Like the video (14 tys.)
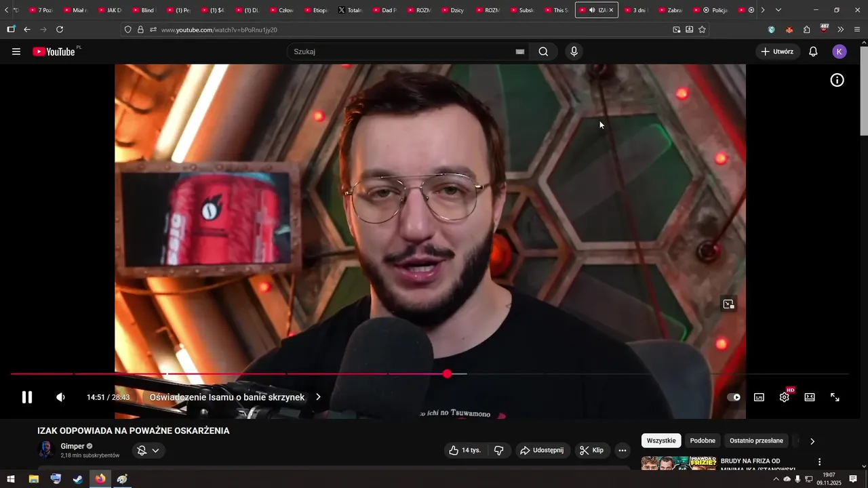868x488 pixels. pos(465,450)
